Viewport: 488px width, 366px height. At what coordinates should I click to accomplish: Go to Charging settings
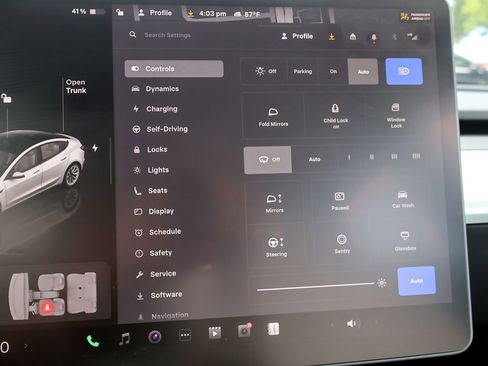155,109
